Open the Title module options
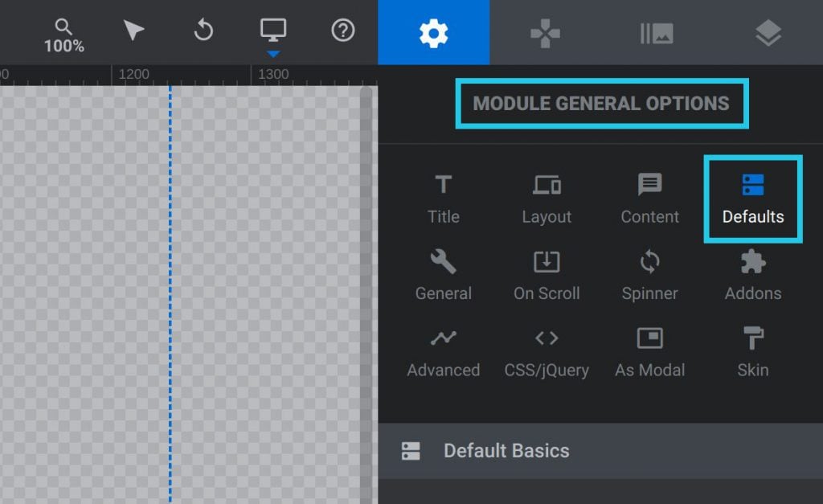Screen dimensions: 823x504 (443, 197)
